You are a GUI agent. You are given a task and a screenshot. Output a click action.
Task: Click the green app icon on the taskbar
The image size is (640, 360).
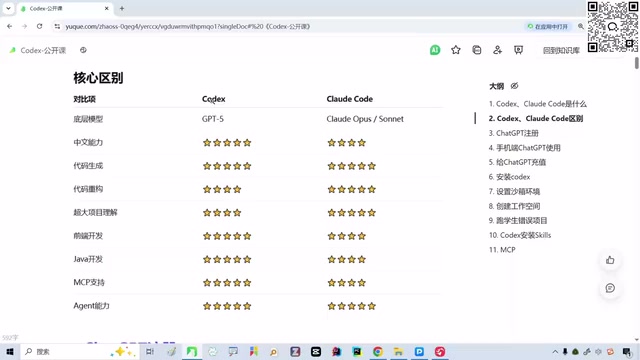191,351
